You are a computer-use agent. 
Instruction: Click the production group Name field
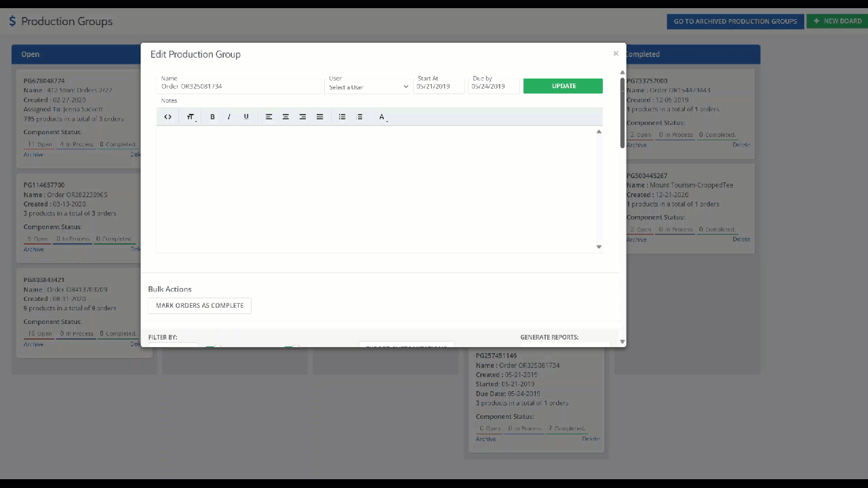[239, 87]
